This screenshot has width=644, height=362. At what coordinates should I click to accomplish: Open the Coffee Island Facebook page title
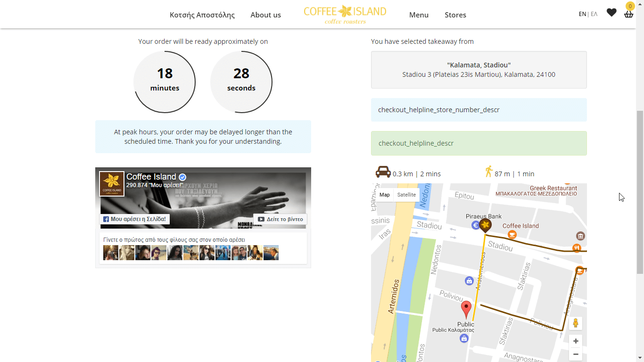point(151,177)
